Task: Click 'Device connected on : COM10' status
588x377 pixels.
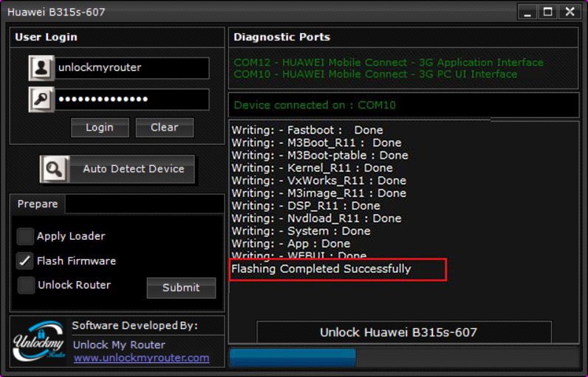Action: point(315,106)
